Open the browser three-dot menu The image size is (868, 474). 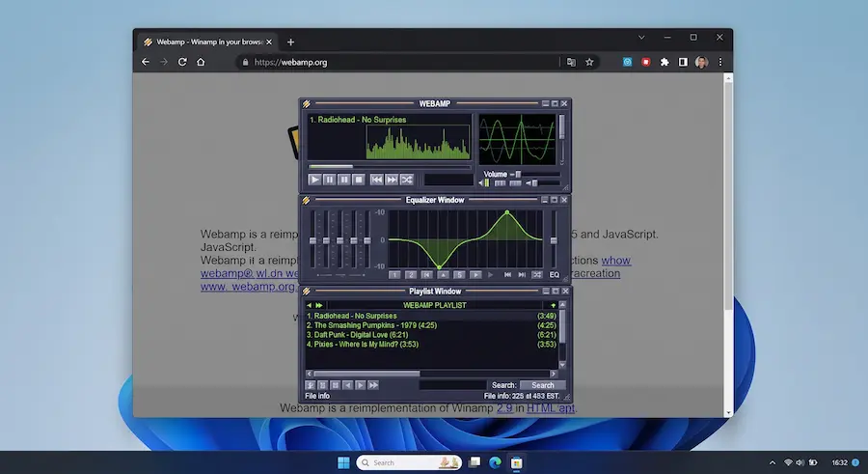pos(720,62)
